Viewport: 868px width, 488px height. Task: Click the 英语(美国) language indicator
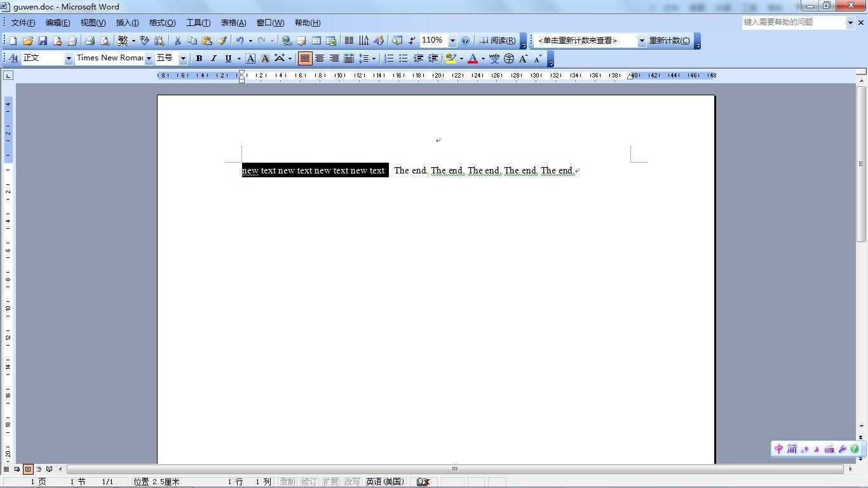(385, 482)
